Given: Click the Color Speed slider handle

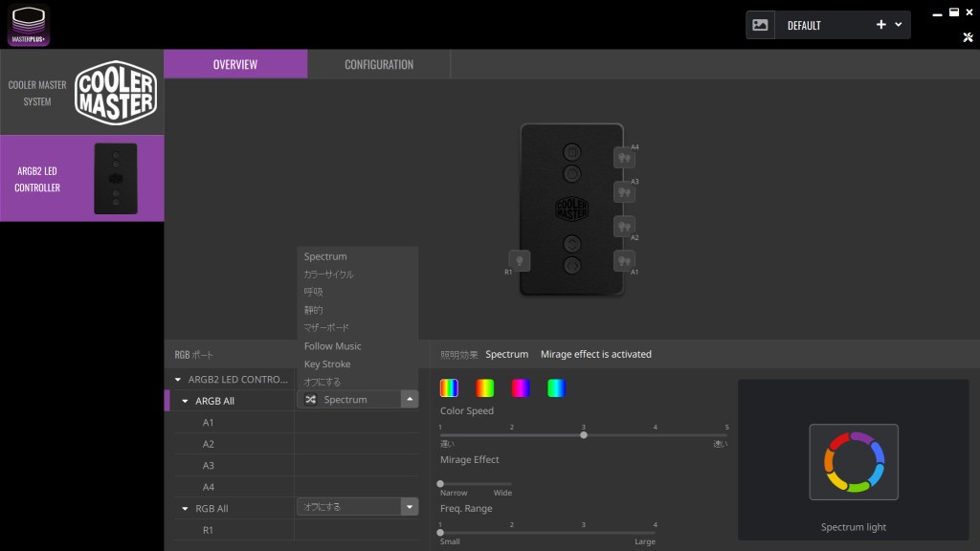Looking at the screenshot, I should pos(584,435).
